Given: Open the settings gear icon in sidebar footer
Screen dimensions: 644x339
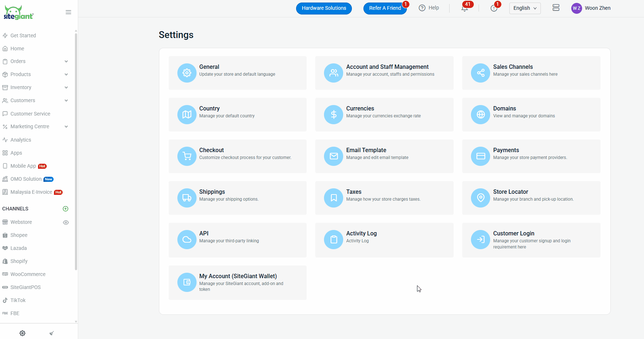Looking at the screenshot, I should pos(22,333).
